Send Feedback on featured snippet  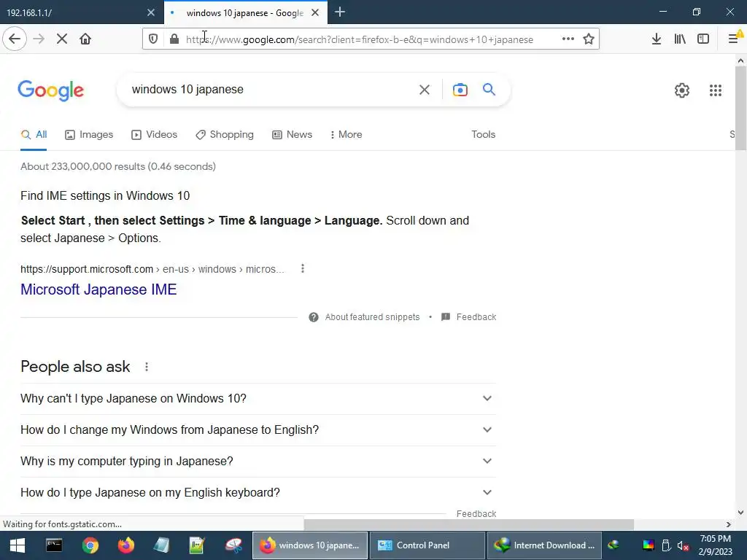click(x=469, y=317)
